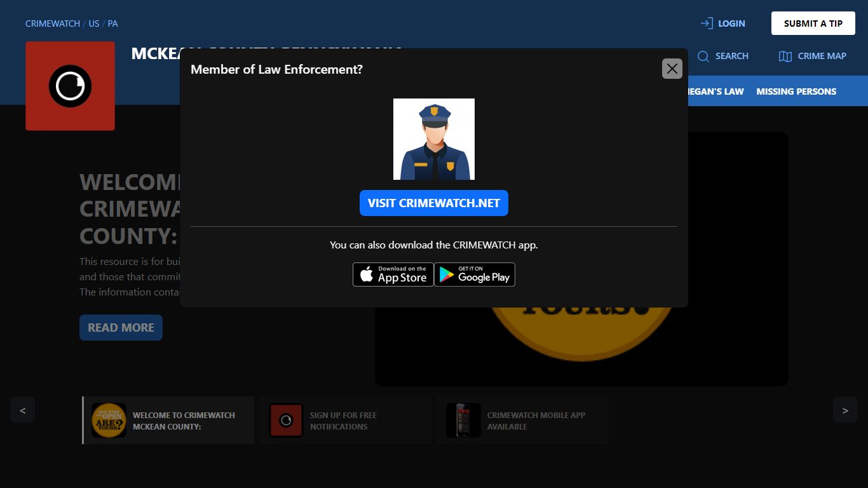Select Welcome to Crimewatch McKean County slide
The height and width of the screenshot is (488, 868).
tap(168, 421)
